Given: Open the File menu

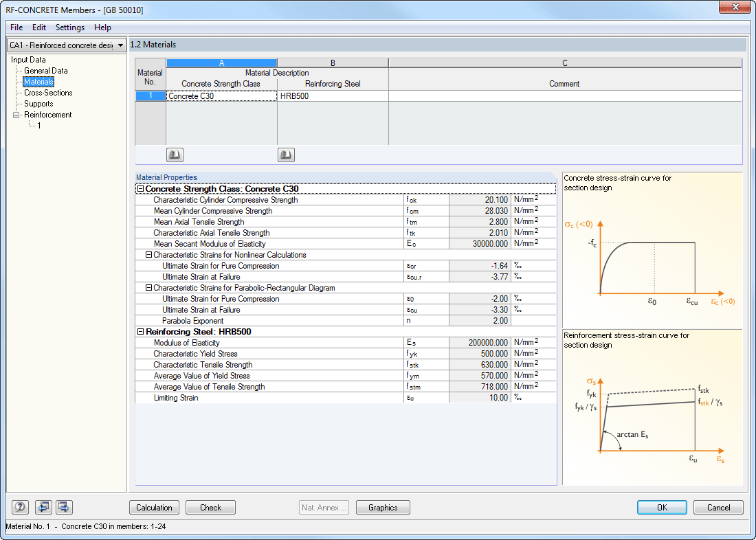Looking at the screenshot, I should (x=16, y=27).
